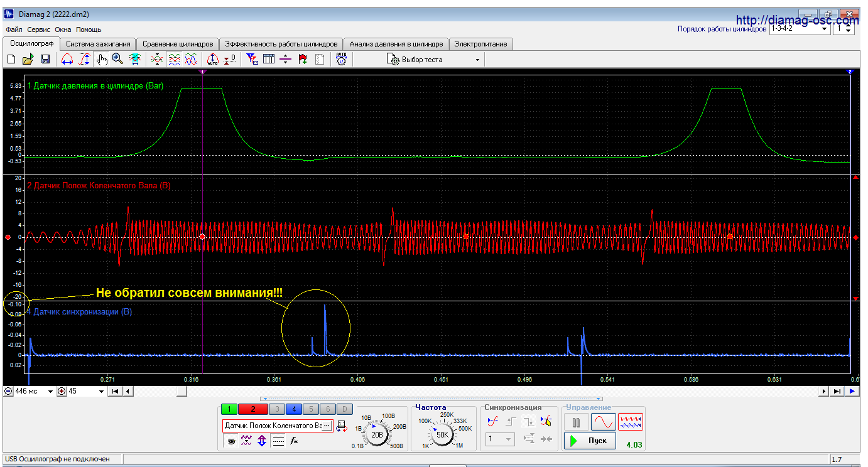
Task: Start acquisition with the Пуск button
Action: tap(589, 441)
